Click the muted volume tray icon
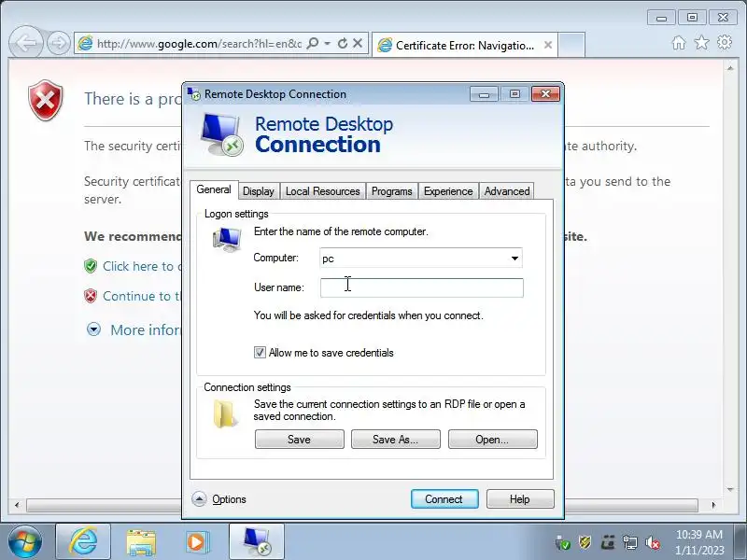The image size is (747, 560). click(652, 542)
